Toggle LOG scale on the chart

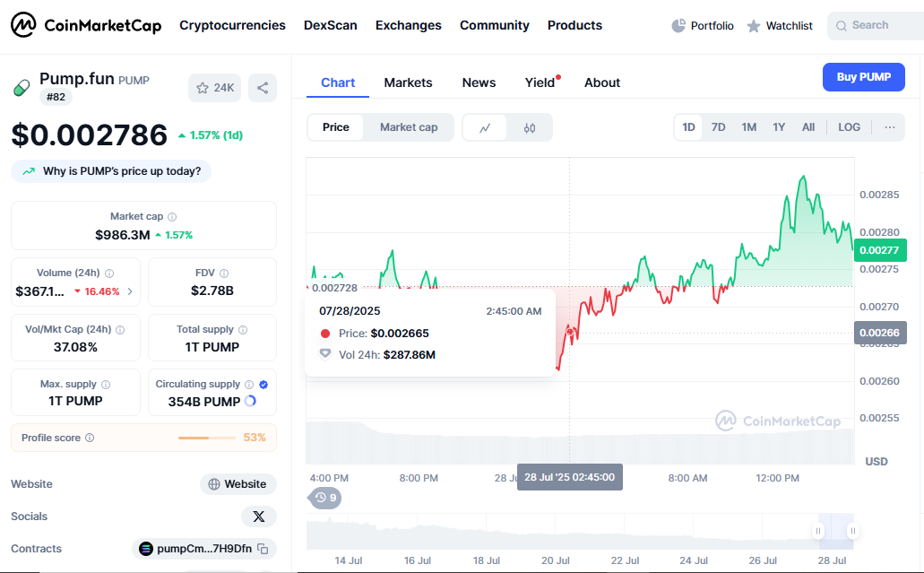[x=849, y=127]
